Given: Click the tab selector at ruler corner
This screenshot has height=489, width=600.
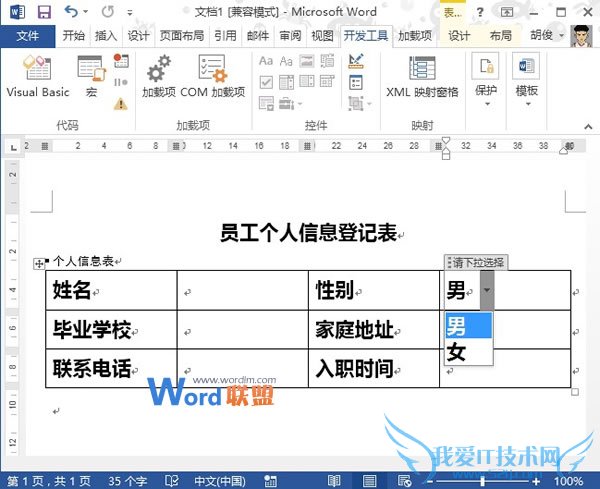Looking at the screenshot, I should (x=13, y=147).
